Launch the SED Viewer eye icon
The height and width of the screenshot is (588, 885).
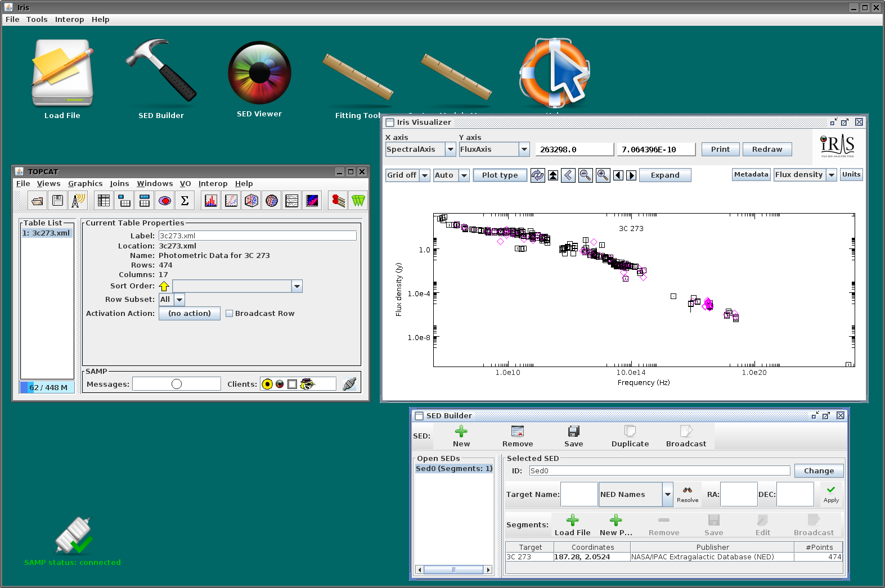tap(259, 73)
